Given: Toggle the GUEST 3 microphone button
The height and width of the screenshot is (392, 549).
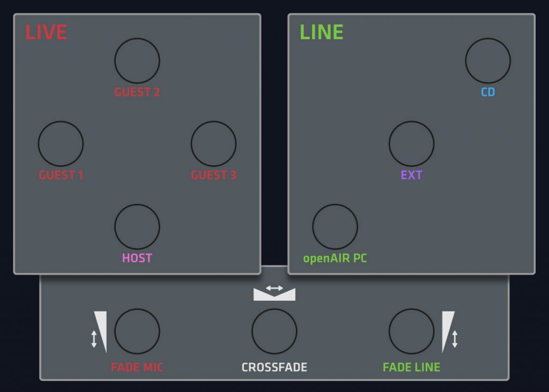Looking at the screenshot, I should pos(213,144).
